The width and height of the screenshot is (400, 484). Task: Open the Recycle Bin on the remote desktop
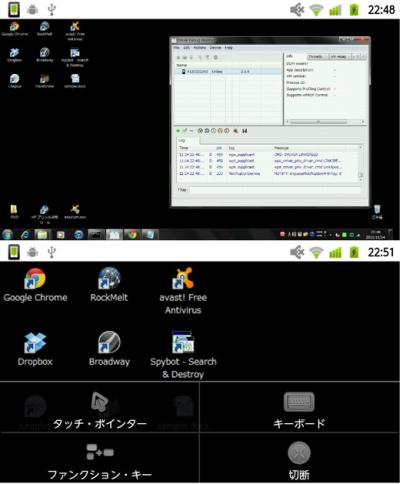(377, 212)
